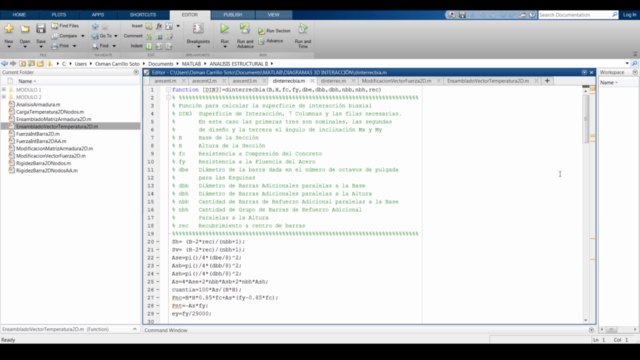Open the Current Folder panel actions button
640x360 pixels.
coord(136,72)
